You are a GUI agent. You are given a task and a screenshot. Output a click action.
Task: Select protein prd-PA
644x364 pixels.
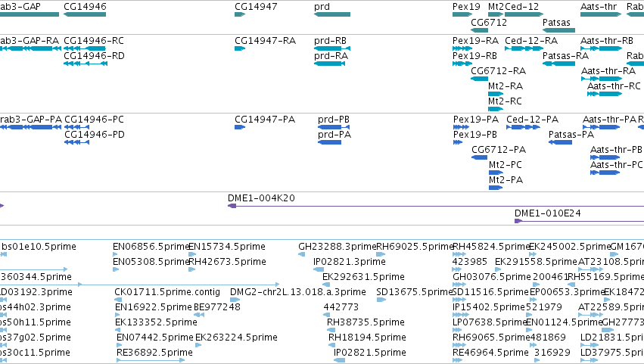click(329, 142)
